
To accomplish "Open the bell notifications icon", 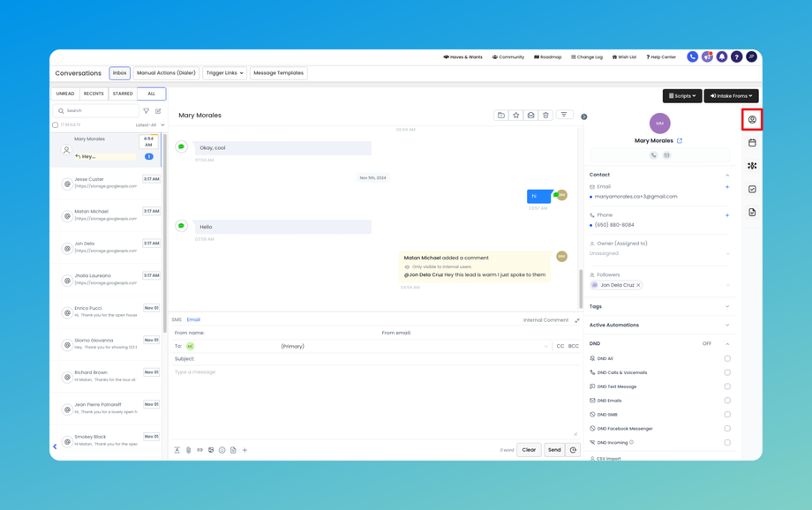I will (x=721, y=57).
